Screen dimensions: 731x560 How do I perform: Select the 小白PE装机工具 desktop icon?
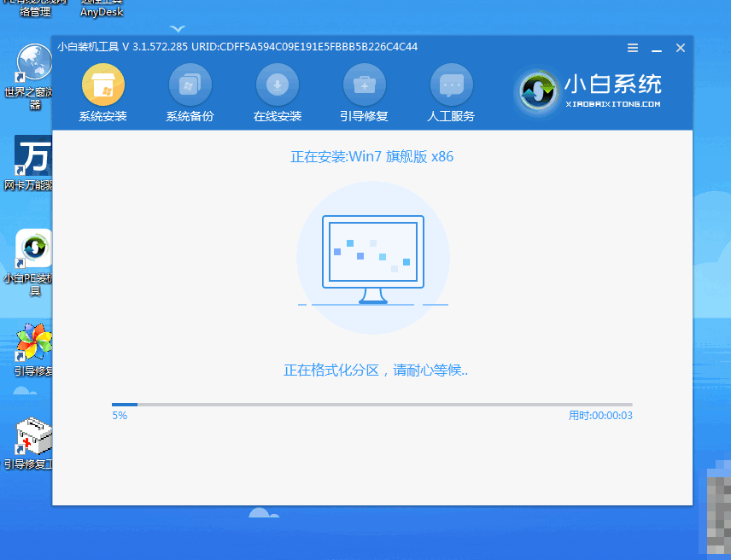34,248
